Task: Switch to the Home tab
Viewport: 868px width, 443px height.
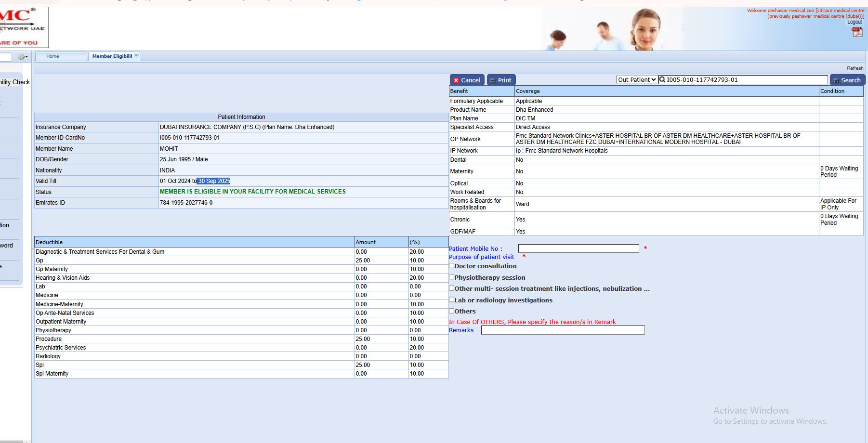Action: coord(53,56)
